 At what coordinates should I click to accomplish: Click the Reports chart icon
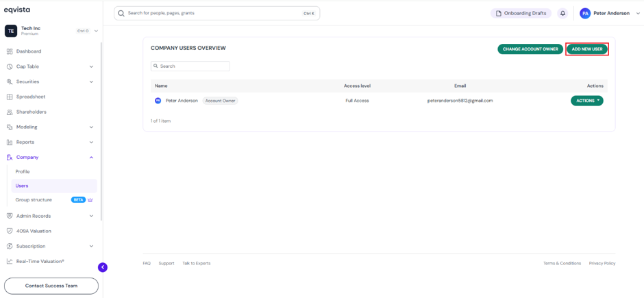coord(10,142)
